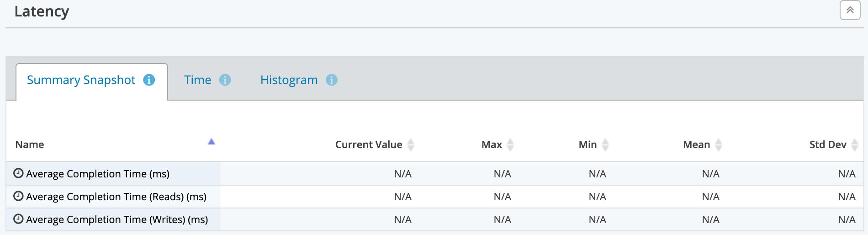The height and width of the screenshot is (235, 868).
Task: Click clock icon beside Average Completion Time (Reads)
Action: (18, 196)
